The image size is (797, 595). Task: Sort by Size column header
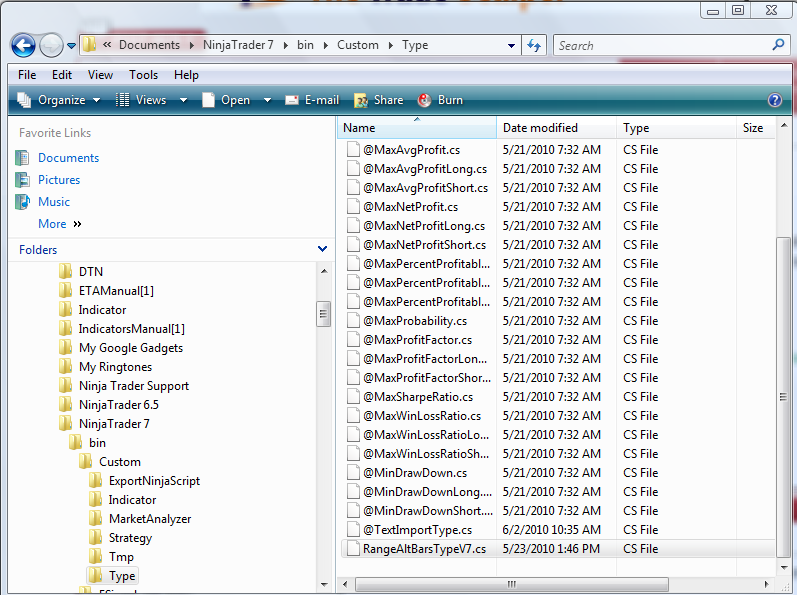point(755,128)
